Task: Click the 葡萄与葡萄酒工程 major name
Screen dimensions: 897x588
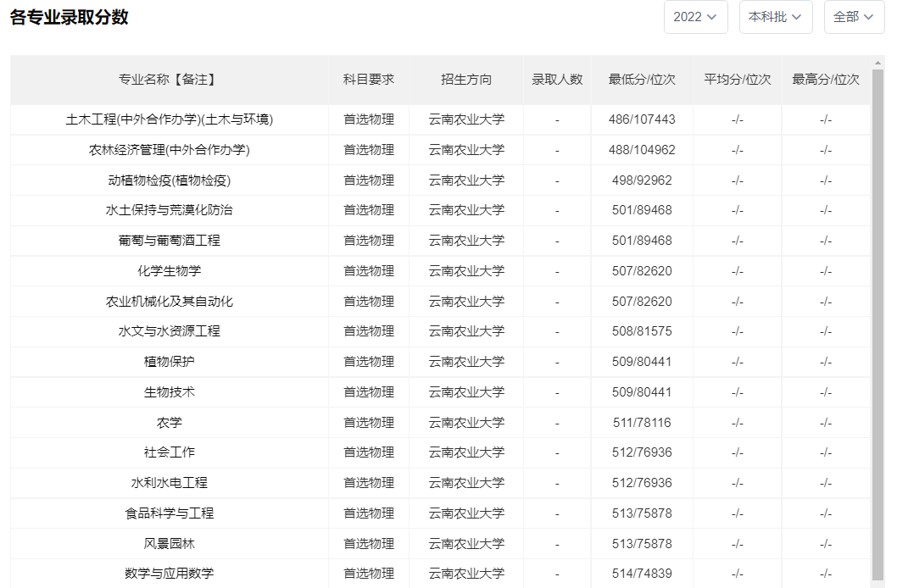Action: coord(169,241)
